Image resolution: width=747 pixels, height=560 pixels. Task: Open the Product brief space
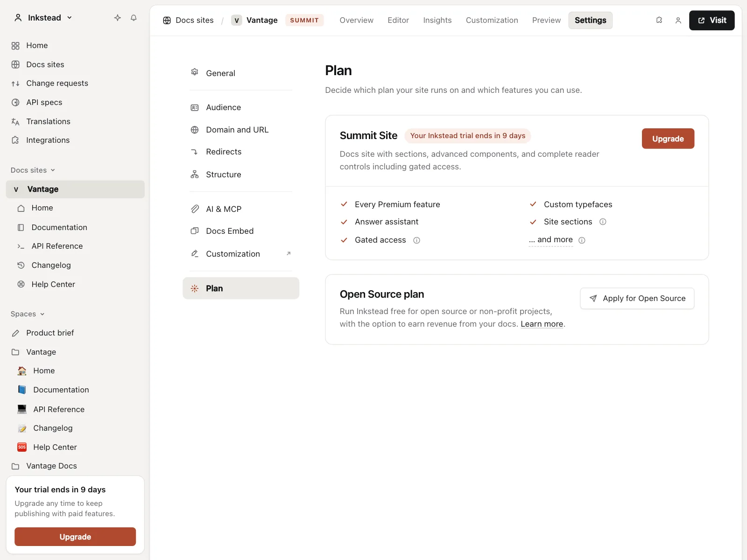pos(75,333)
